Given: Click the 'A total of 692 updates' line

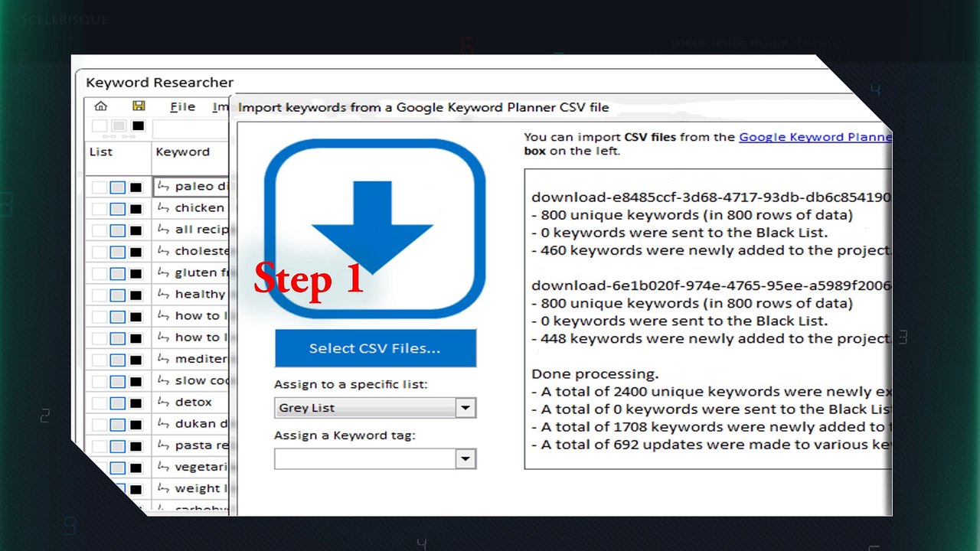Looking at the screenshot, I should tap(711, 445).
